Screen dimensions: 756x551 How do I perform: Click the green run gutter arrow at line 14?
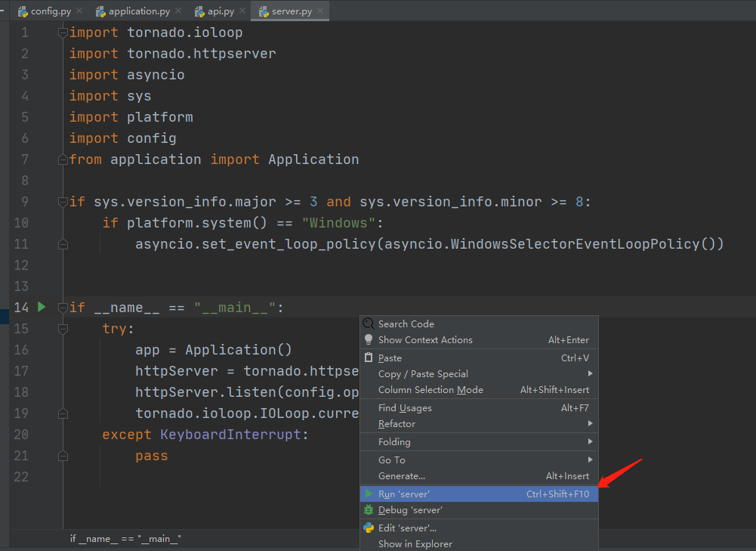(x=42, y=307)
